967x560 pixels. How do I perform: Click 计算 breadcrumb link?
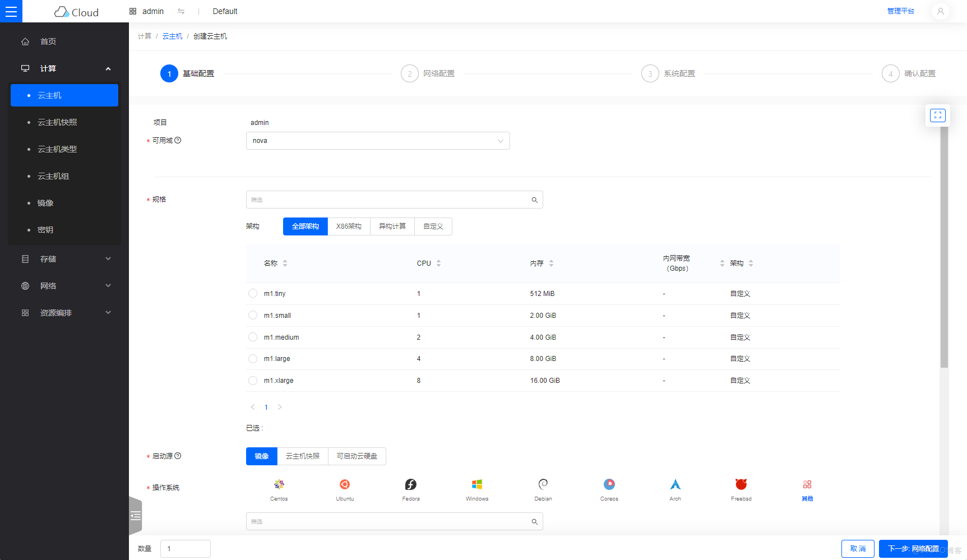(145, 36)
